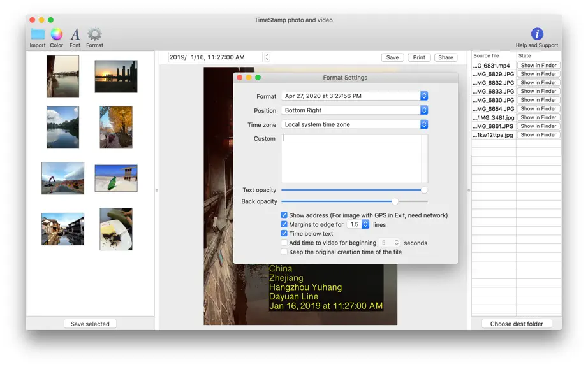
Task: Select the sunset skyline thumbnail
Action: point(116,76)
